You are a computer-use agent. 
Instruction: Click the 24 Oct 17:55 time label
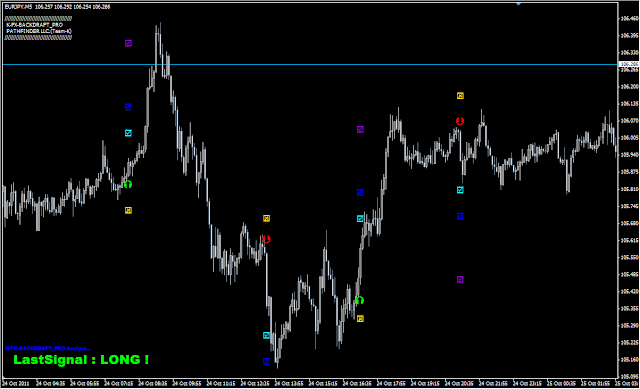tap(391, 384)
